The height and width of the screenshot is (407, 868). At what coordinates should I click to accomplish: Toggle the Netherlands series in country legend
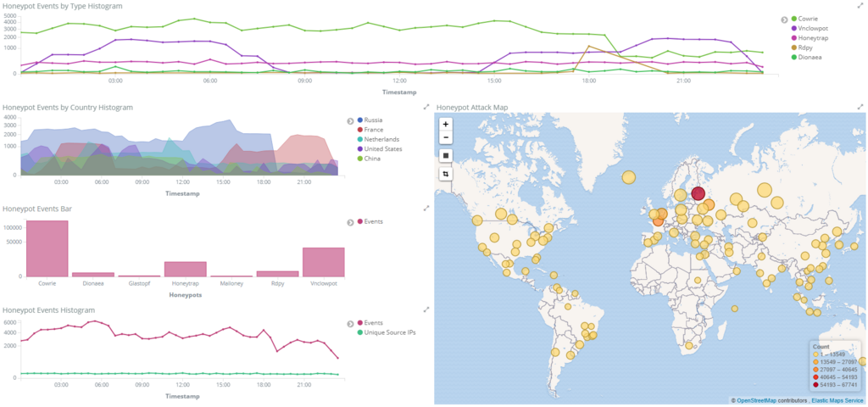tap(379, 139)
